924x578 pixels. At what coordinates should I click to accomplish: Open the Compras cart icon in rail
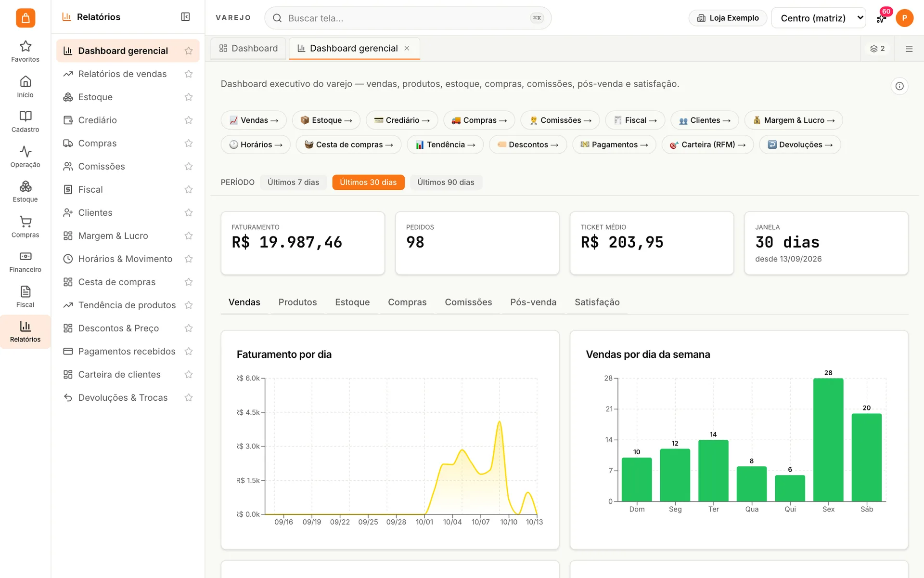[25, 227]
